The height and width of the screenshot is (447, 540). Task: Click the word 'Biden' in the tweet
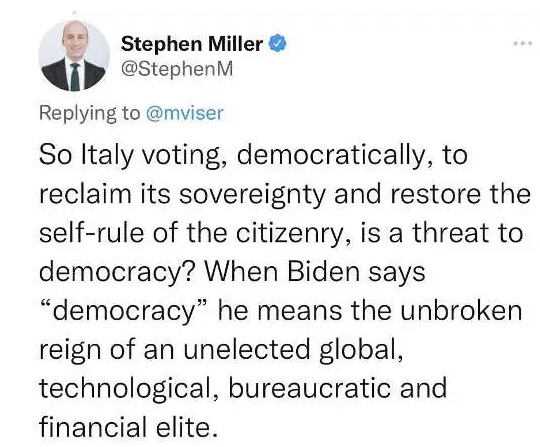pos(323,272)
